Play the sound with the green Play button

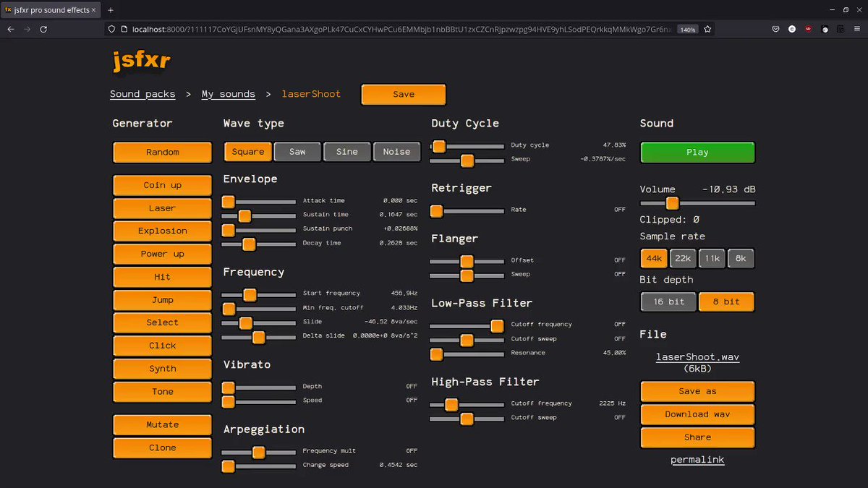[698, 153]
